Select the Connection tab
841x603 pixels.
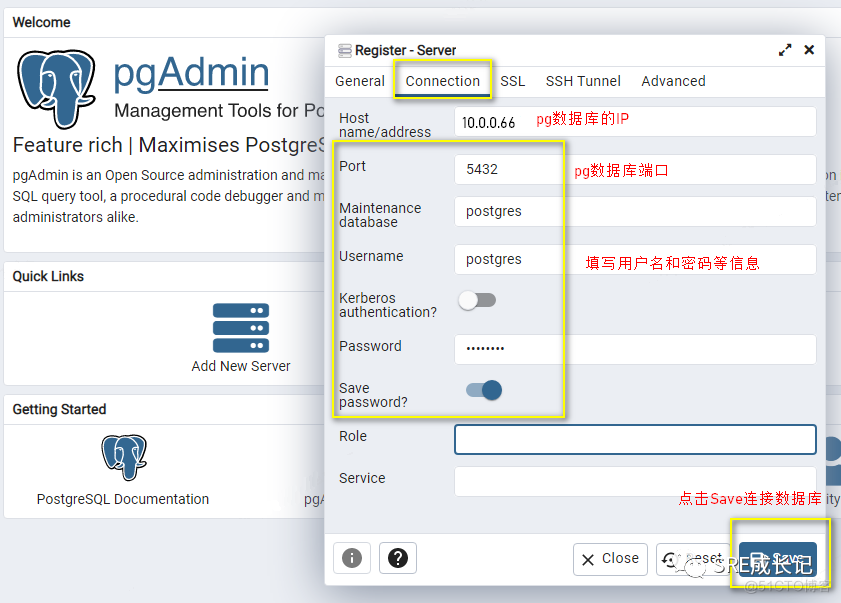point(442,81)
